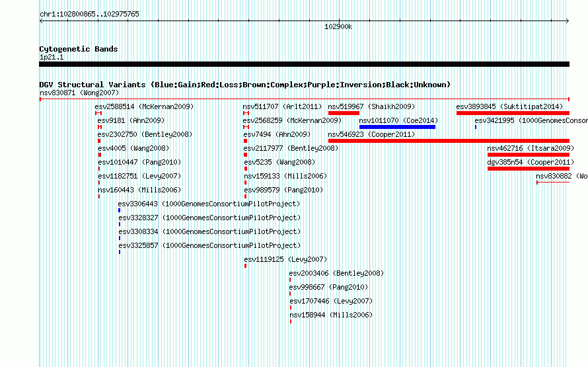588x367 pixels.
Task: Select nsv160443 (Mills2006) variant
Action: click(x=139, y=190)
